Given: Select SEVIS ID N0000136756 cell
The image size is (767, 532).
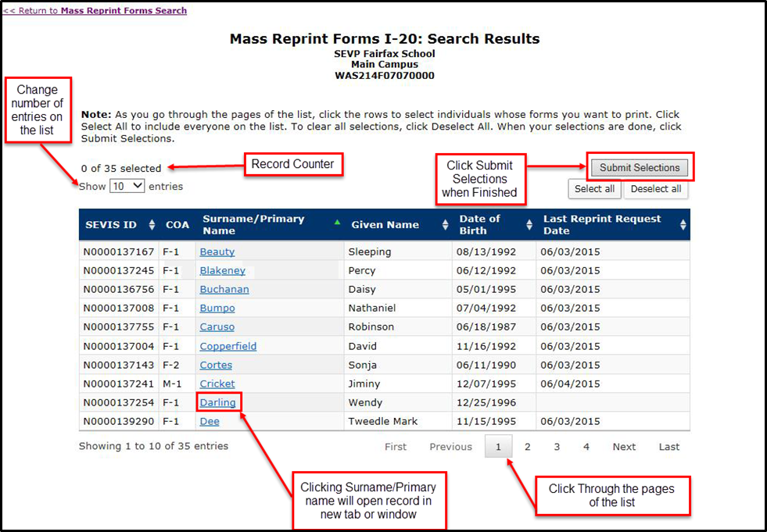Looking at the screenshot, I should pyautogui.click(x=119, y=290).
